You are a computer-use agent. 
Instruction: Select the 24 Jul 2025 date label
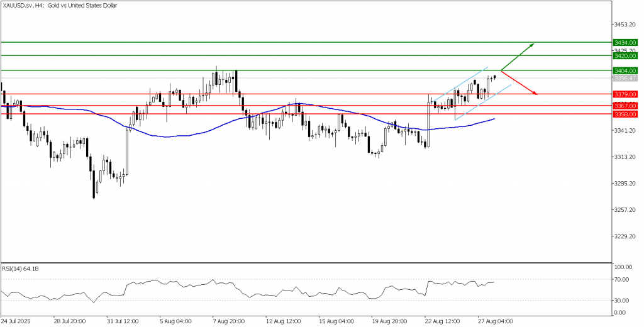point(18,319)
